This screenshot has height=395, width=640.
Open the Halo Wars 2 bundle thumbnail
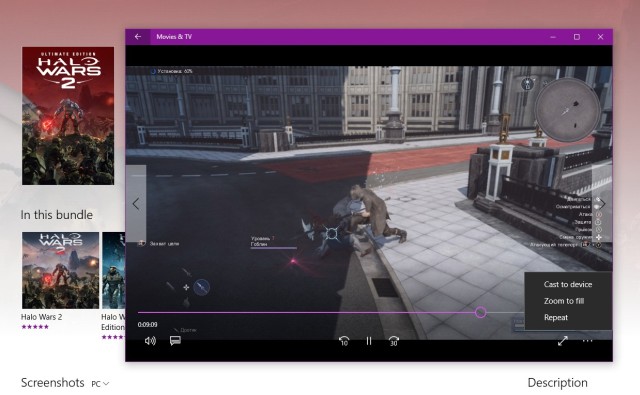pos(60,270)
